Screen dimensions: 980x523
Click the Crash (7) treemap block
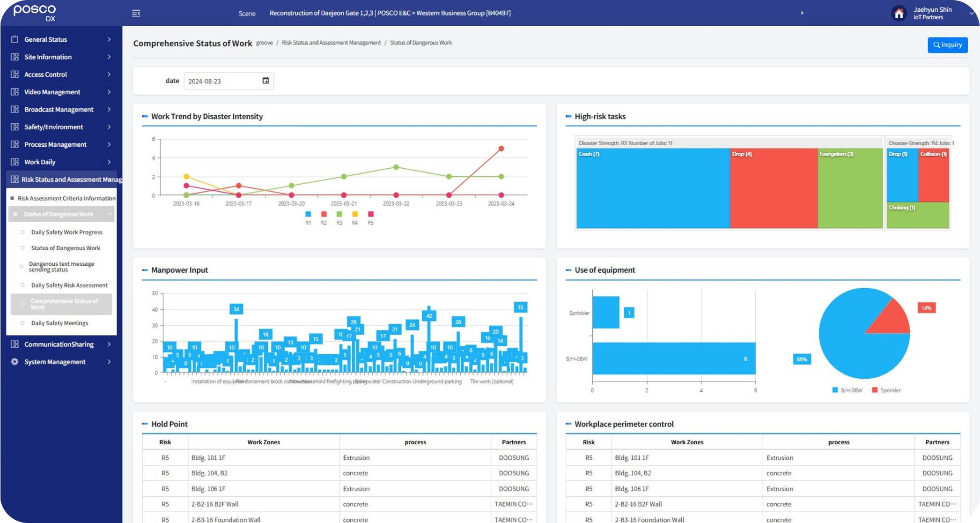[653, 188]
